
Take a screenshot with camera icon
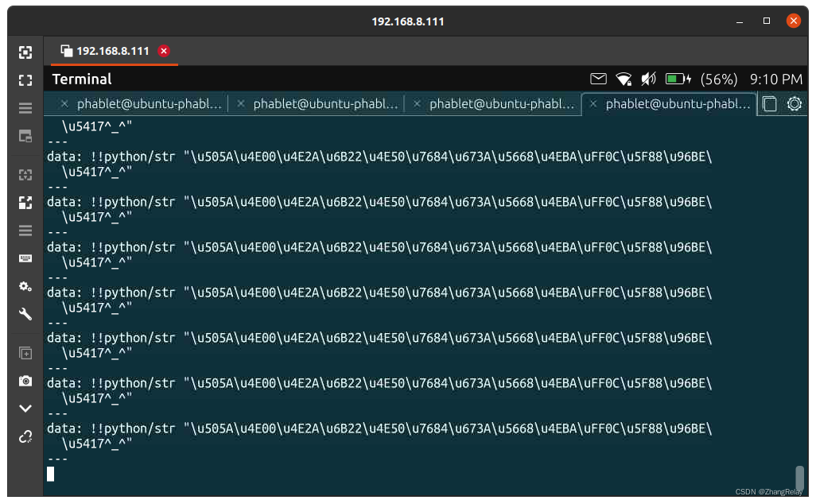coord(25,382)
